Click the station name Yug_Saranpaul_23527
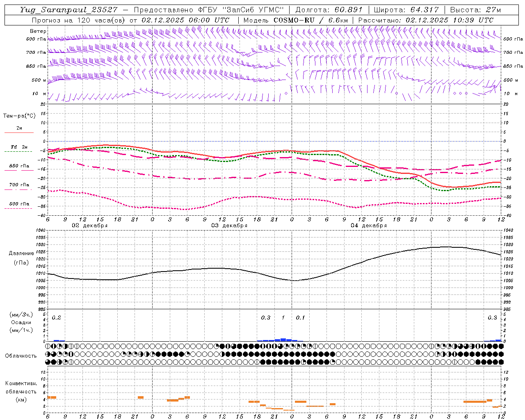 tap(68, 10)
